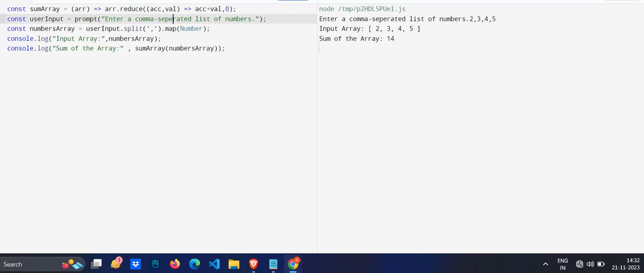Viewport: 644px width, 273px height.
Task: Open the taskbar app with notification badge 1
Action: [x=116, y=263]
